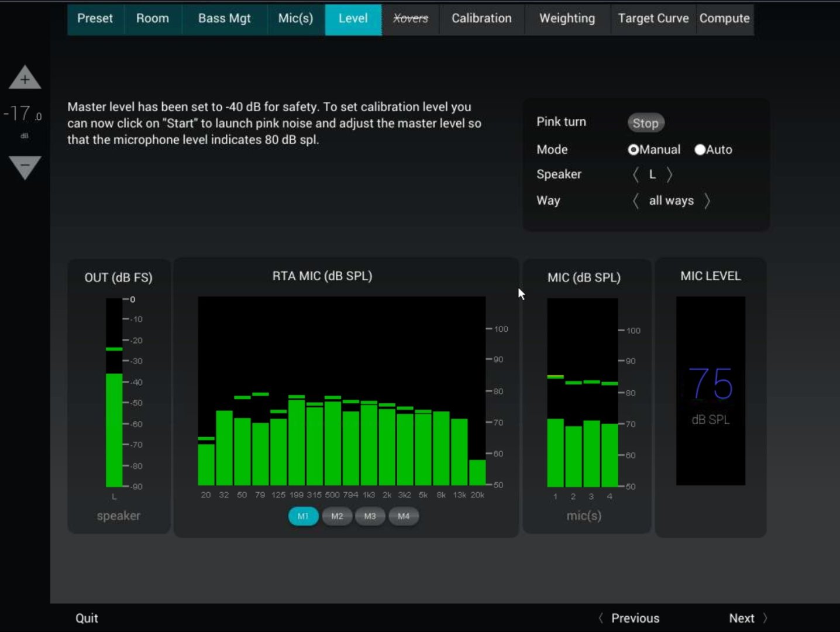Show RTA for microphone M3
Image resolution: width=840 pixels, height=632 pixels.
370,516
